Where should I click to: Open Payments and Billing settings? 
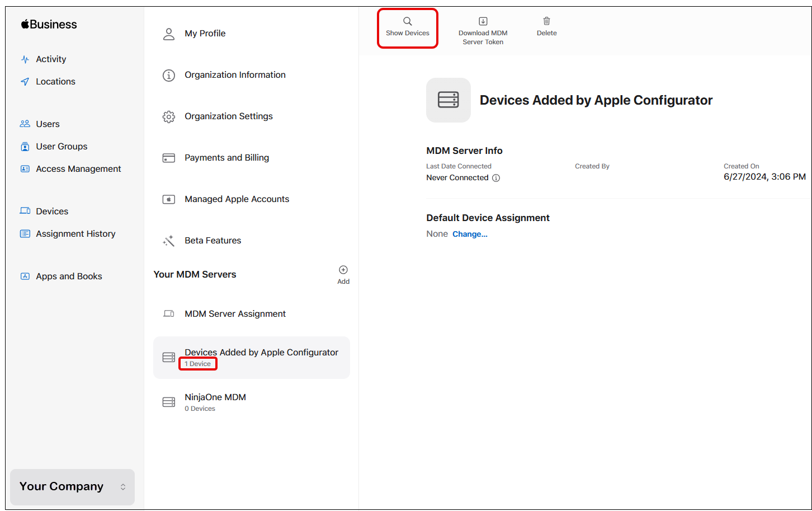(226, 157)
